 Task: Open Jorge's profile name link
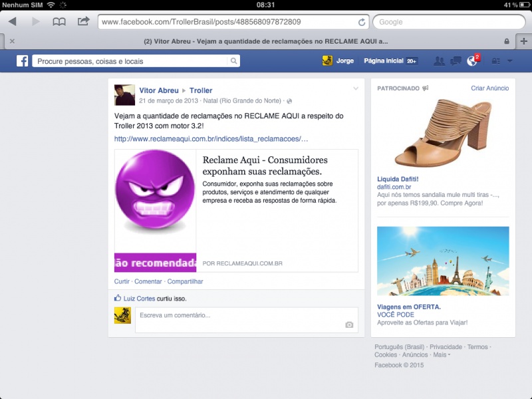coord(345,61)
